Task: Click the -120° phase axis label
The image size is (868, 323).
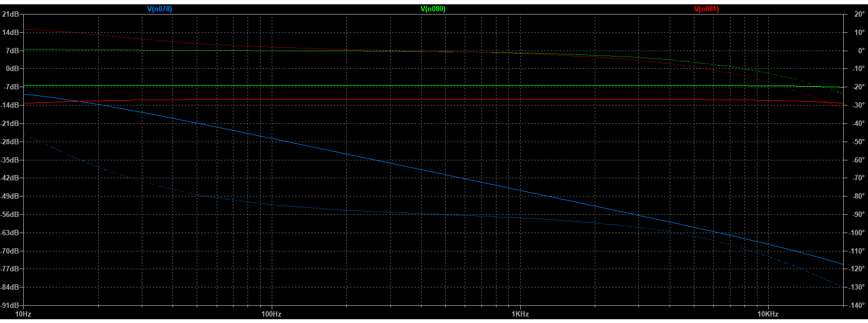Action: point(857,269)
